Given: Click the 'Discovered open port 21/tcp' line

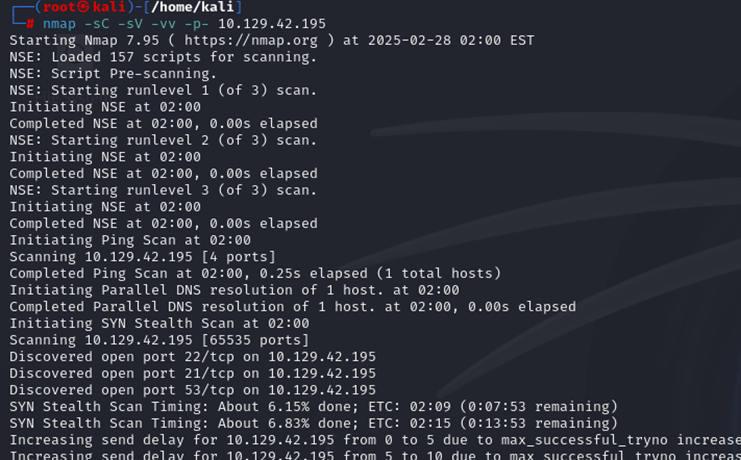Looking at the screenshot, I should (193, 373).
